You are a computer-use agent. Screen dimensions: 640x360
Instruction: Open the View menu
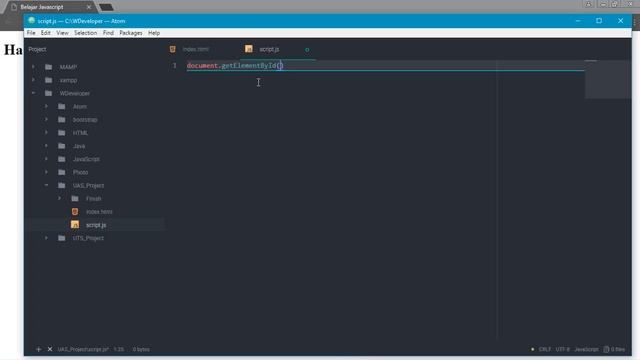click(x=62, y=33)
